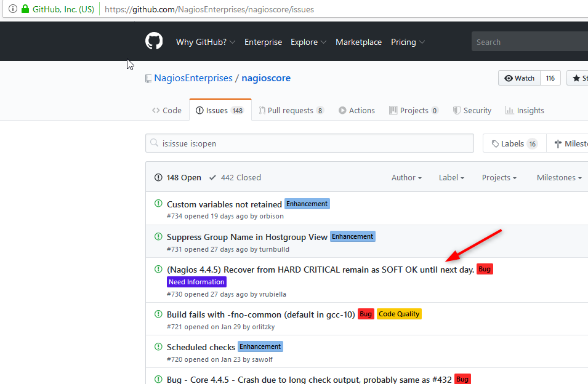Click the tag icon on Labels button

495,144
